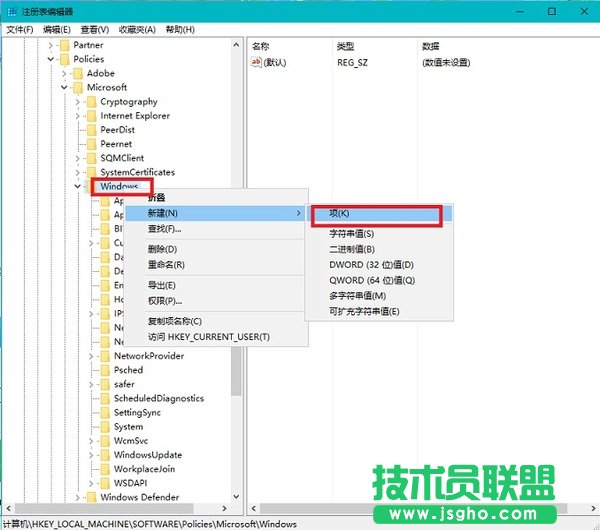This screenshot has width=600, height=530.
Task: Choose 删除(D) in the context menu
Action: coord(216,250)
